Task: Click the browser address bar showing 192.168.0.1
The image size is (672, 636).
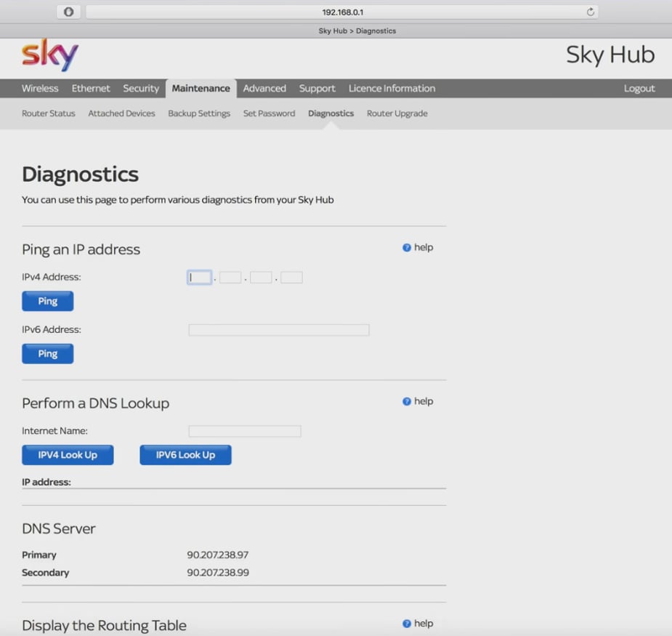Action: coord(342,12)
